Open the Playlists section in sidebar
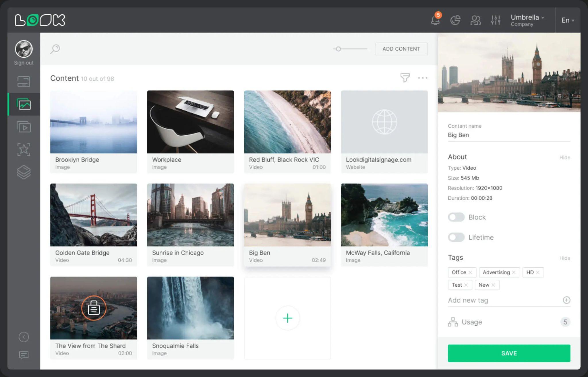The width and height of the screenshot is (588, 377). pos(24,127)
